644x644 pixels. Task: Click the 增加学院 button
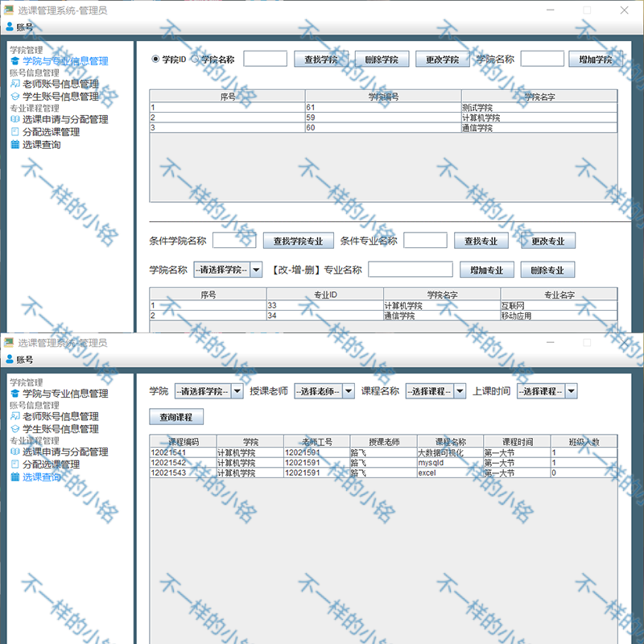pyautogui.click(x=596, y=59)
